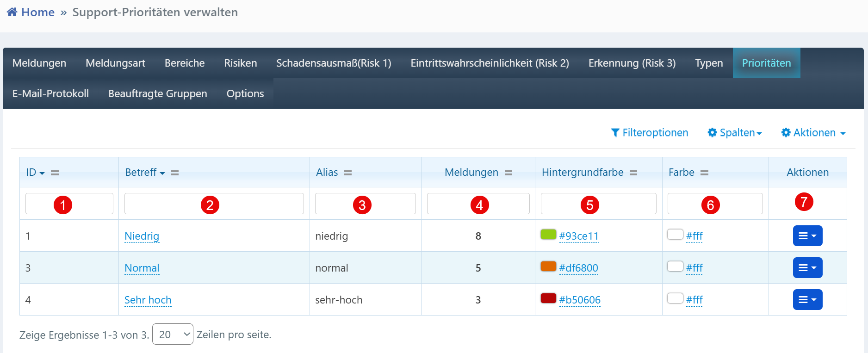Open the action menu for the Sehr hoch row
Viewport: 868px width, 353px height.
807,300
